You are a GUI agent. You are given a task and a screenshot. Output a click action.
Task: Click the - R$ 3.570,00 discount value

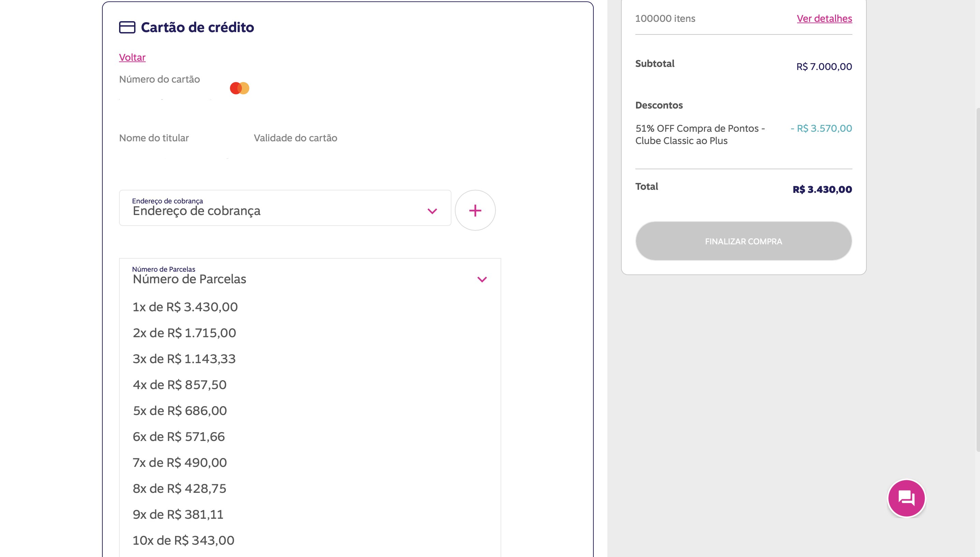[x=821, y=128]
